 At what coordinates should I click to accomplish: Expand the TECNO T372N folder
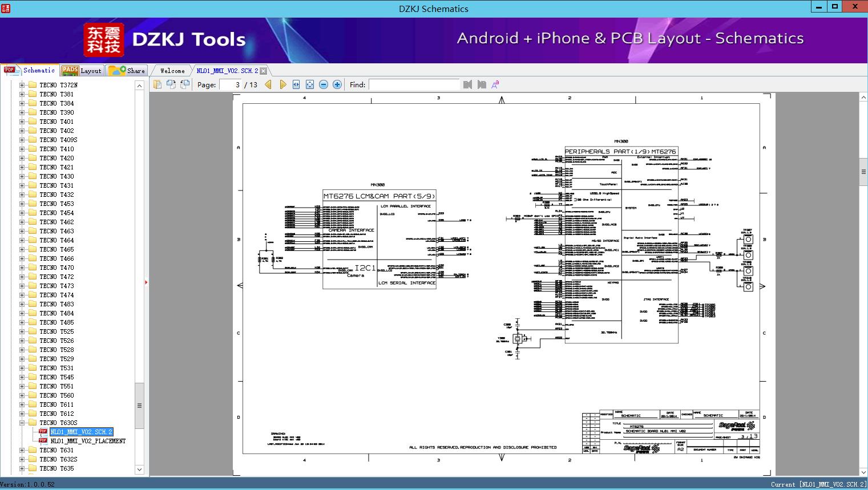(22, 85)
